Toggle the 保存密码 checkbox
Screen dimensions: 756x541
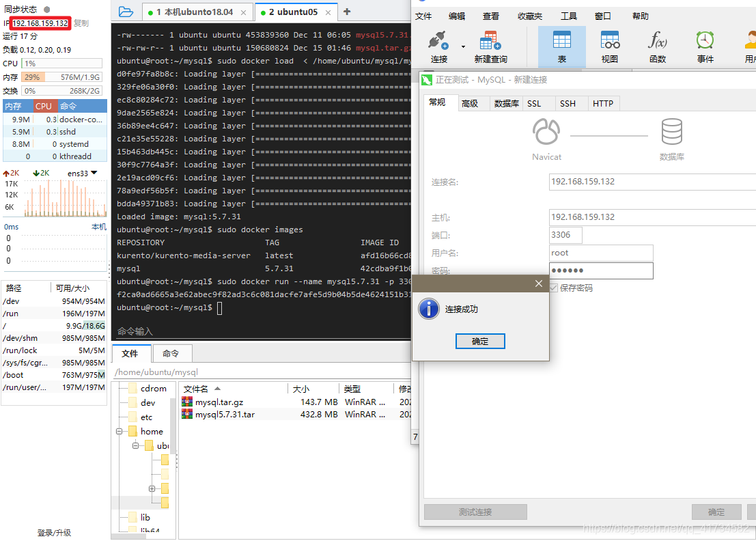coord(553,288)
